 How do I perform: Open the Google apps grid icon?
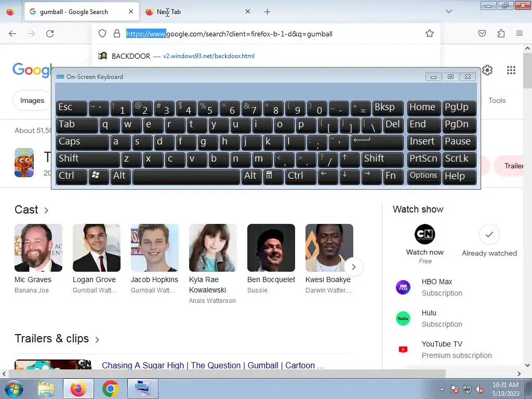(x=511, y=70)
